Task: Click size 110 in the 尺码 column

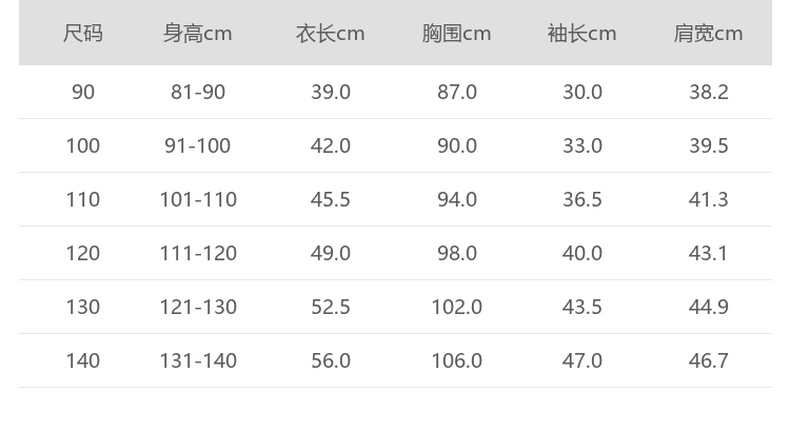Action: click(x=83, y=200)
